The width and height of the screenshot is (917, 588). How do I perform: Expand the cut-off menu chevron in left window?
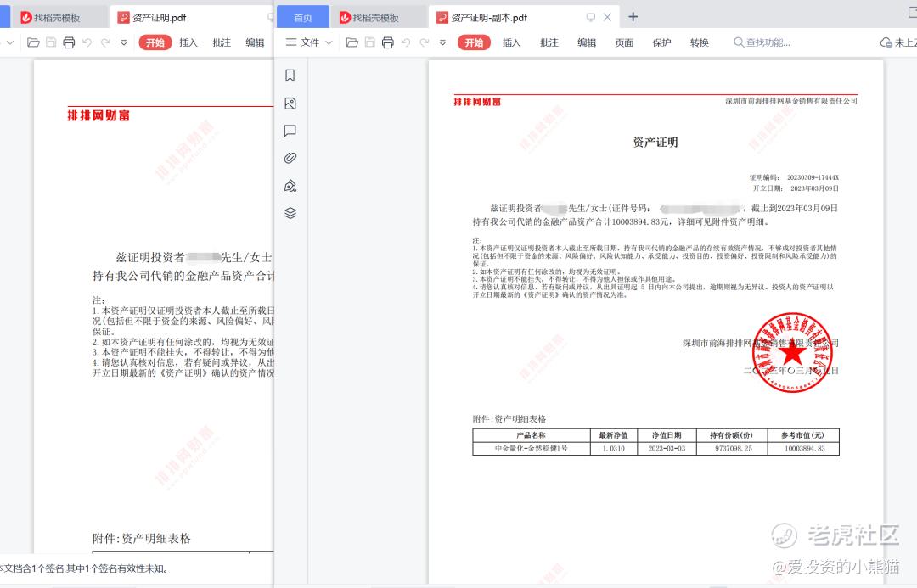(10, 42)
